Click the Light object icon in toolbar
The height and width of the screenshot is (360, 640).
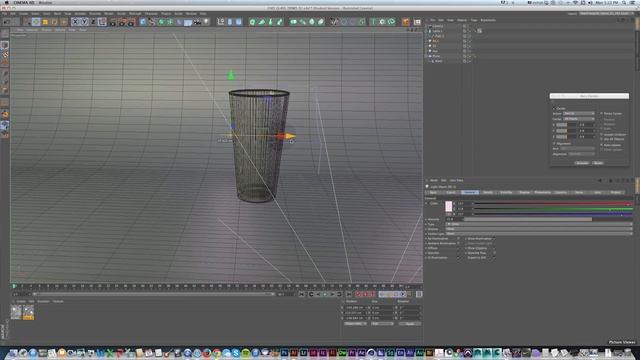click(x=206, y=22)
